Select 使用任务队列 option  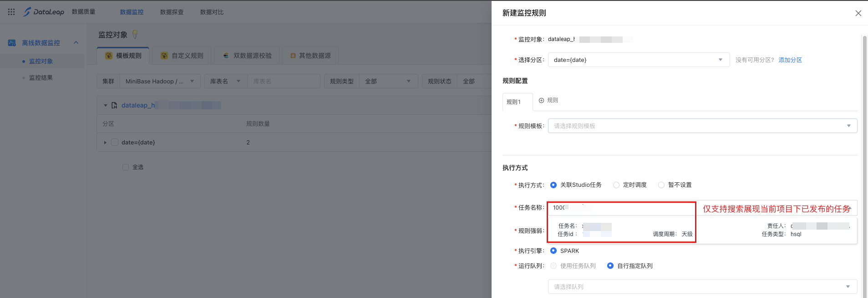tap(553, 266)
